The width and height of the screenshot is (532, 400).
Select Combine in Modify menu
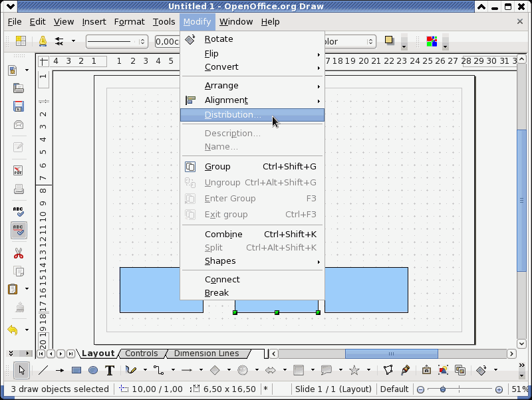click(x=253, y=235)
